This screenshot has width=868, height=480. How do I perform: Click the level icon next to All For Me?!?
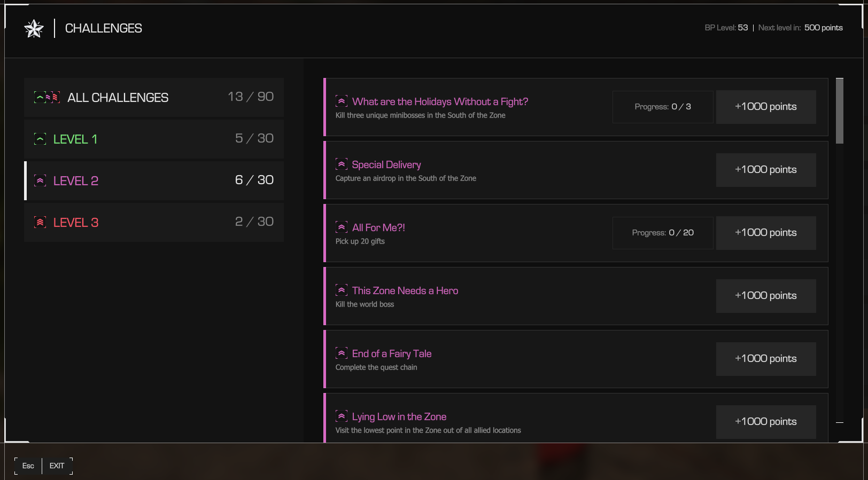[x=342, y=227]
